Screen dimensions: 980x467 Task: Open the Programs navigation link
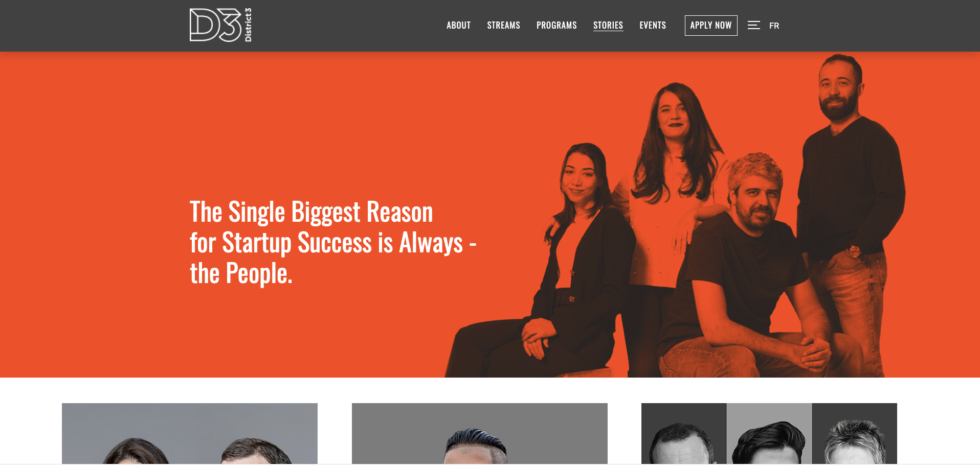point(556,25)
